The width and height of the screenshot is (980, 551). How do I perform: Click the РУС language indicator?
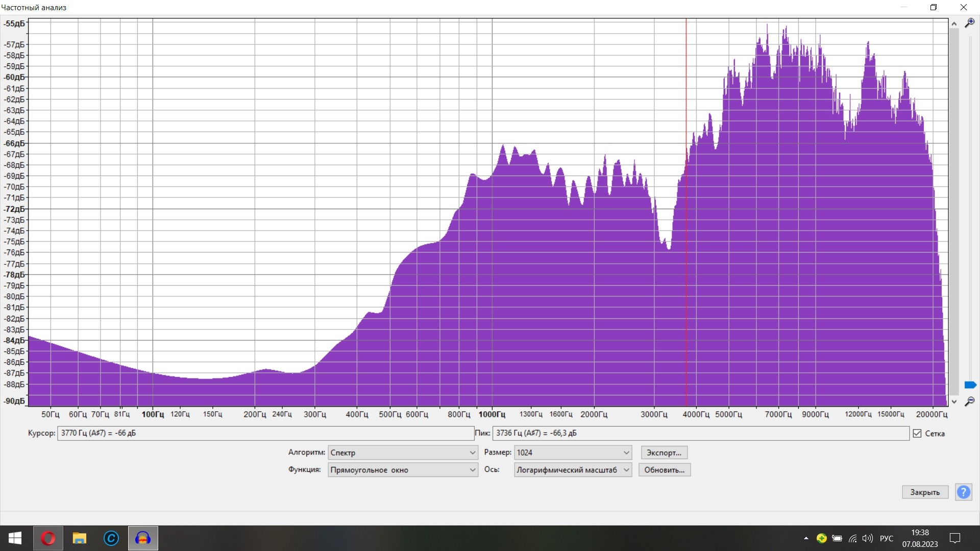887,538
